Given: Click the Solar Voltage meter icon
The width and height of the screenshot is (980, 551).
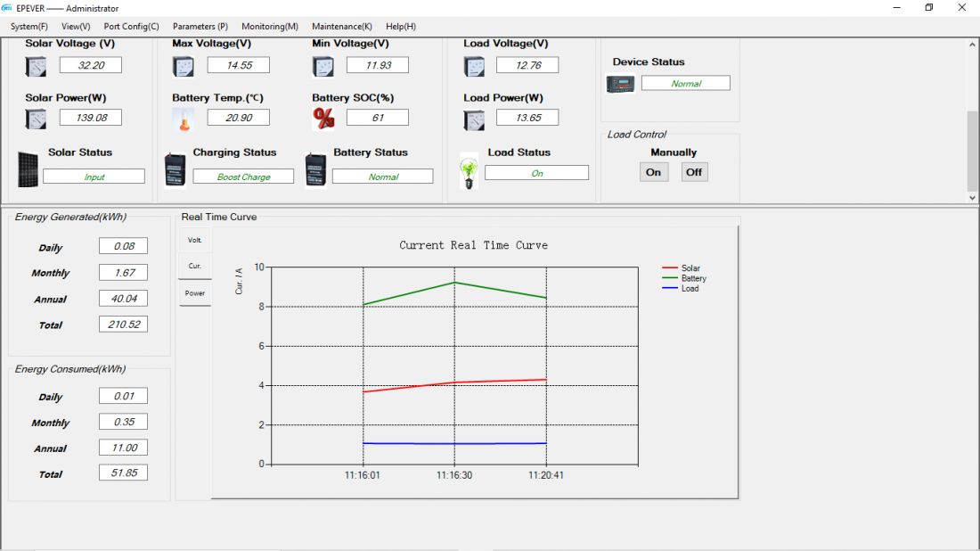Looking at the screenshot, I should 36,66.
